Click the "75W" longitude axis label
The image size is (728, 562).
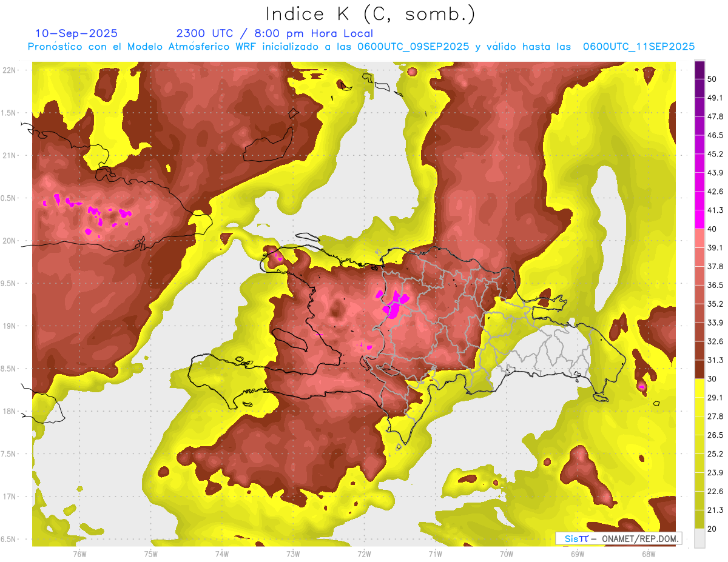(151, 554)
